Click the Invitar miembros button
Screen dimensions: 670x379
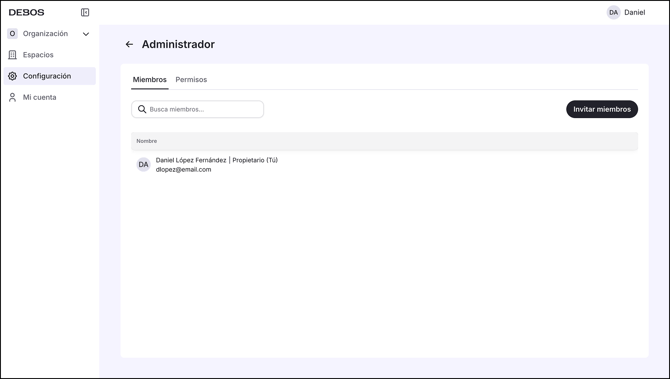point(602,109)
